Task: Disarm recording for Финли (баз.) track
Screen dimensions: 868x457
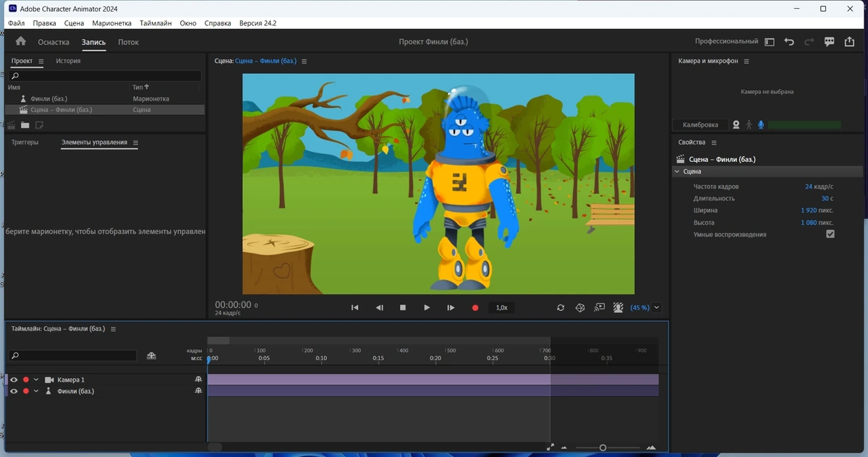Action: [x=26, y=391]
